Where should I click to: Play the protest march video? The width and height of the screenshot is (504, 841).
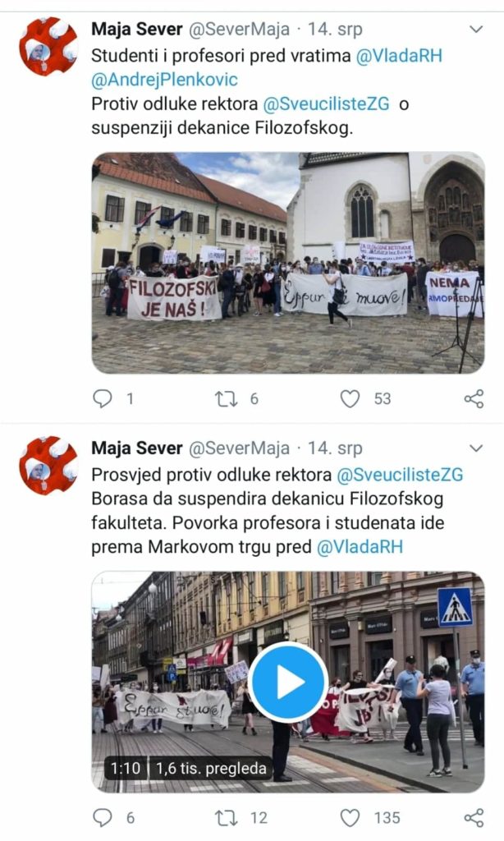coord(288,682)
